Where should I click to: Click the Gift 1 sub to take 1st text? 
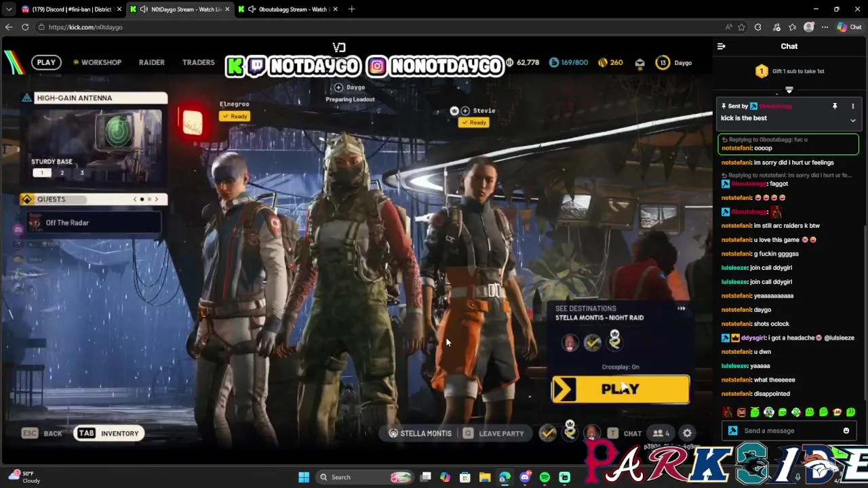point(798,71)
